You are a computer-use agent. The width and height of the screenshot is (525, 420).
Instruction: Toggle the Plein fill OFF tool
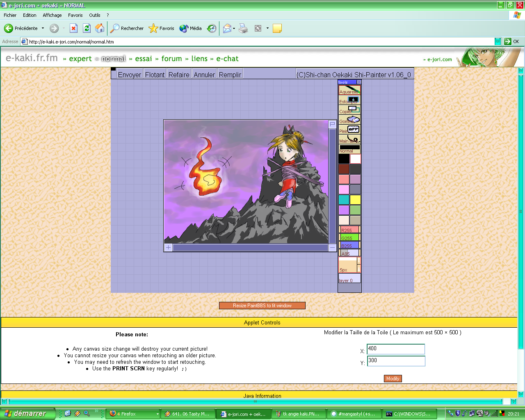click(x=349, y=129)
